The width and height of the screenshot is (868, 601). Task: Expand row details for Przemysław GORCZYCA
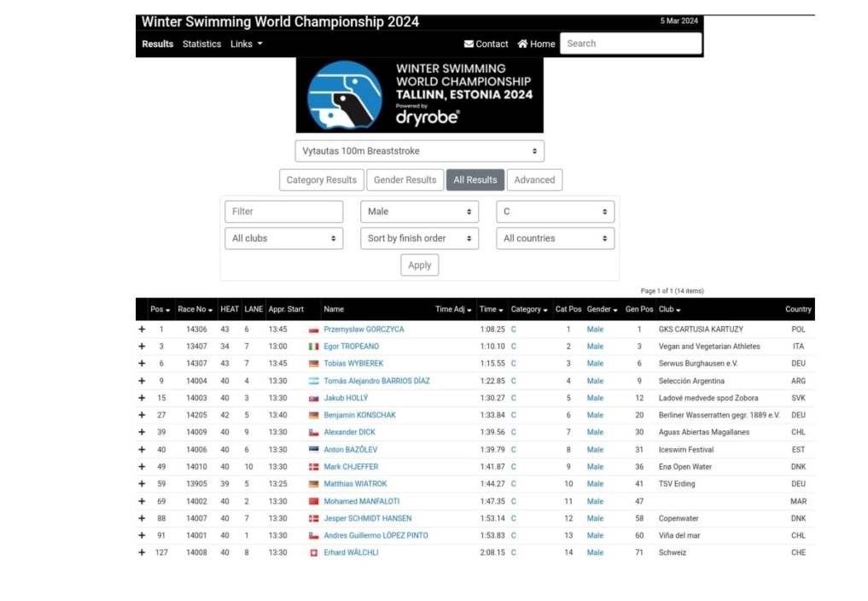pos(142,330)
